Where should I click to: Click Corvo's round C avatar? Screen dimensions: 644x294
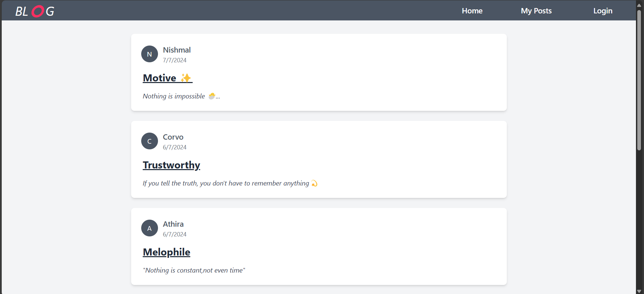(x=150, y=141)
